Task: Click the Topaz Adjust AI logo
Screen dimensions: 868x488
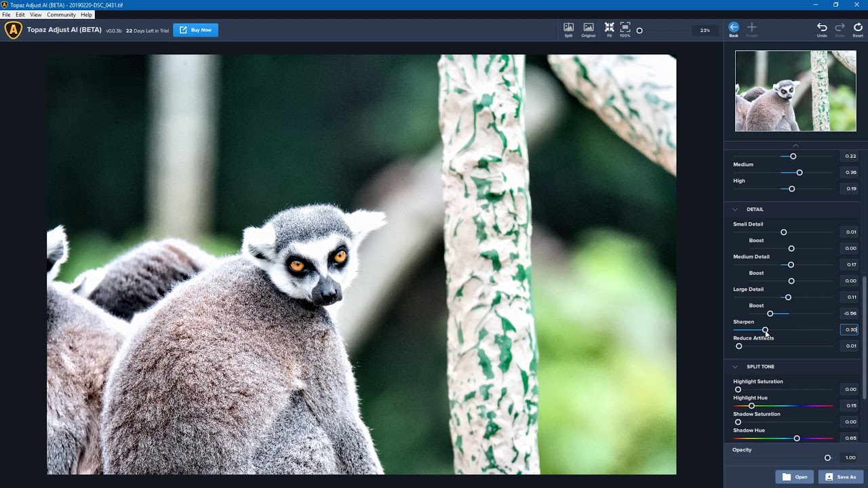Action: click(14, 30)
